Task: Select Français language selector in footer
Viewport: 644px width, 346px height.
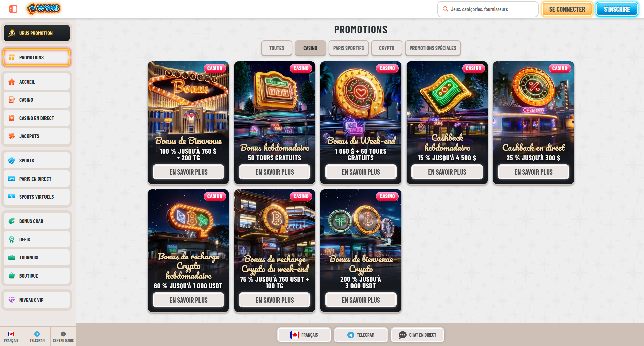Action: coord(304,335)
